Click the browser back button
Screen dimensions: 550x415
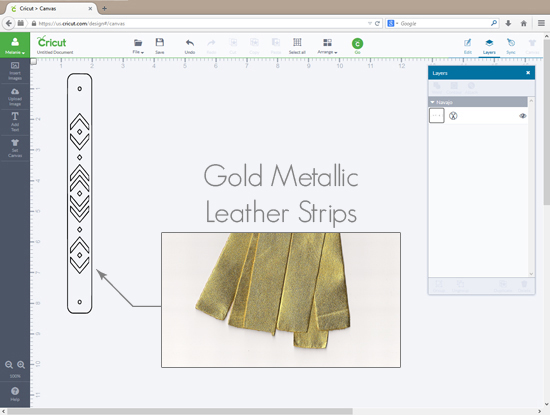coord(8,23)
